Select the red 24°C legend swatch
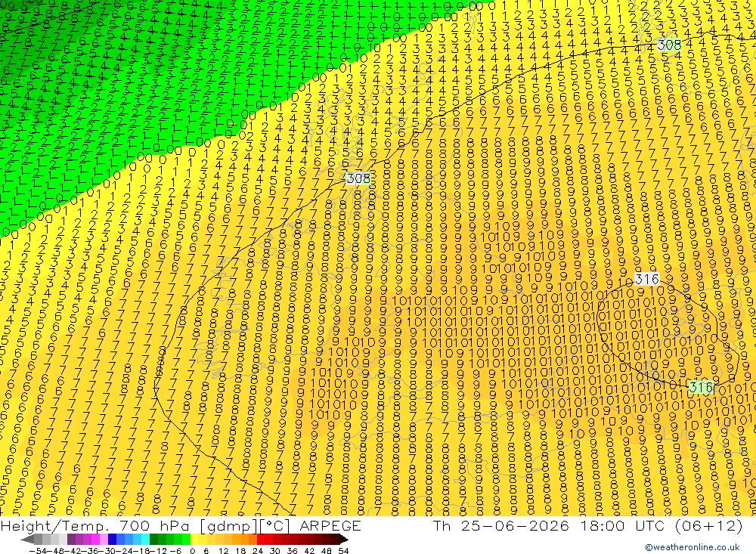 (x=261, y=539)
